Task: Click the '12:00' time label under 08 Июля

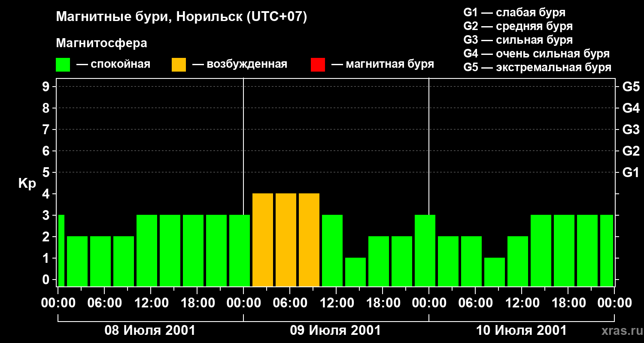Action: pos(151,303)
